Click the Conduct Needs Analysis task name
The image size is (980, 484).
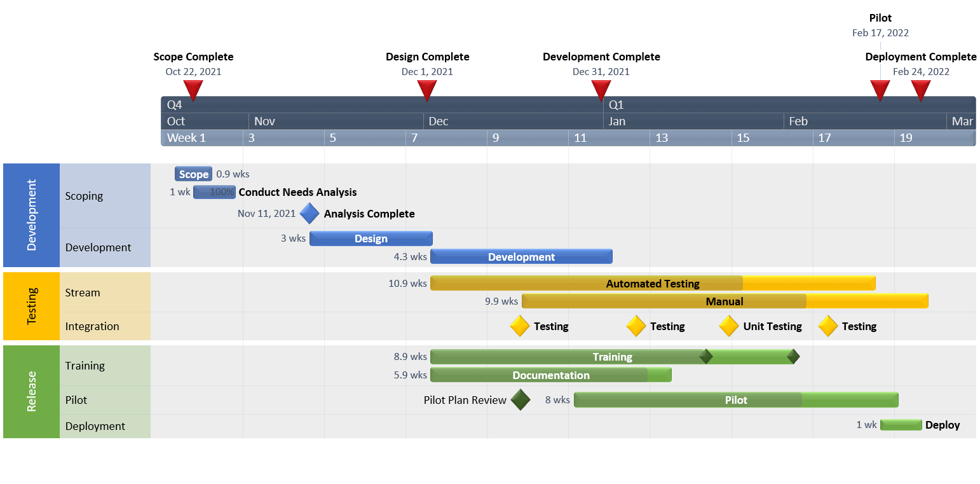[x=297, y=192]
